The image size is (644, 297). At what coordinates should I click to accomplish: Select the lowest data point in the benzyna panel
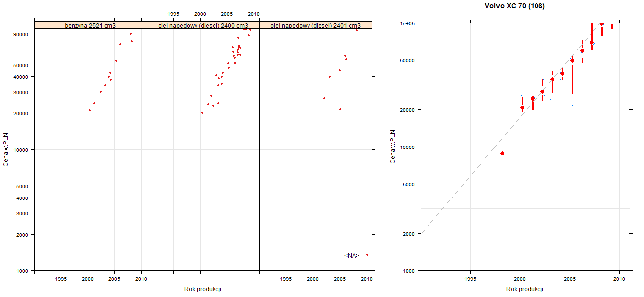click(90, 110)
